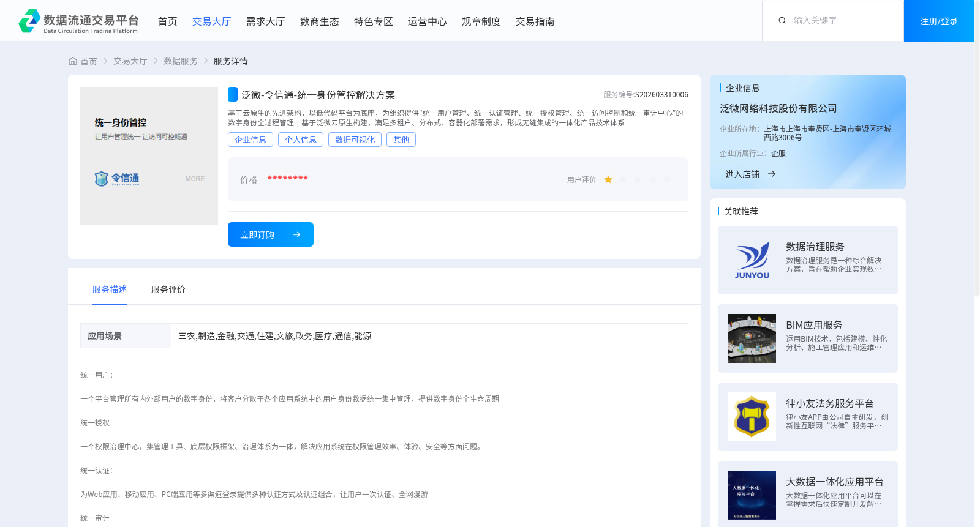Click the 三农,制造,金融 application scenario value
The image size is (980, 527).
coord(274,336)
